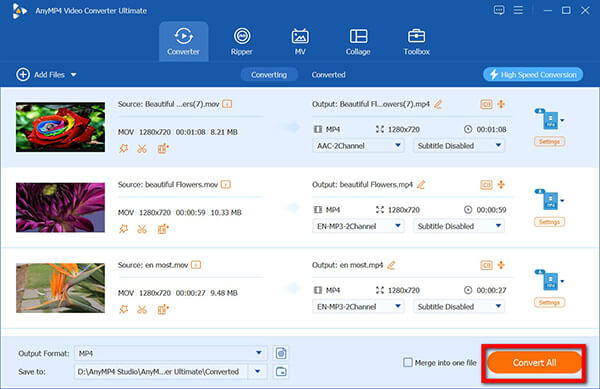Viewport: 600px width, 389px height.
Task: Rename output en most.mp4 with pencil icon
Action: (391, 265)
